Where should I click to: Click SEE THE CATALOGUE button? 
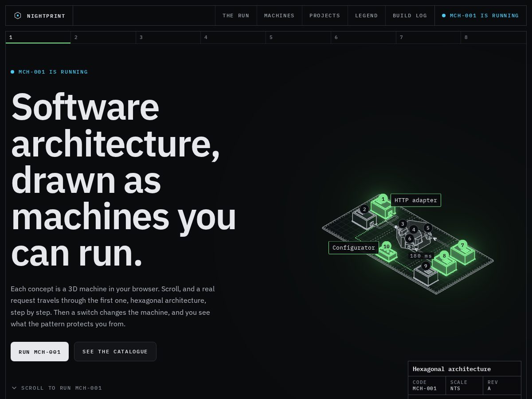[115, 352]
